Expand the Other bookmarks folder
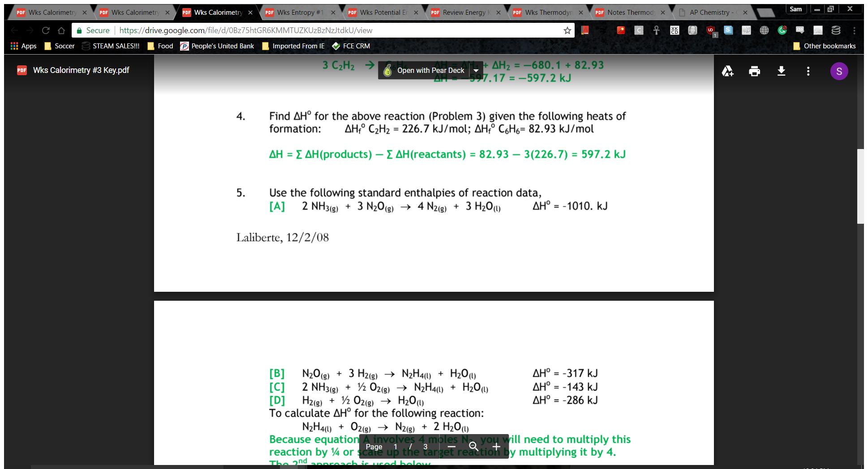Screen dimensions: 868x469 coord(824,46)
